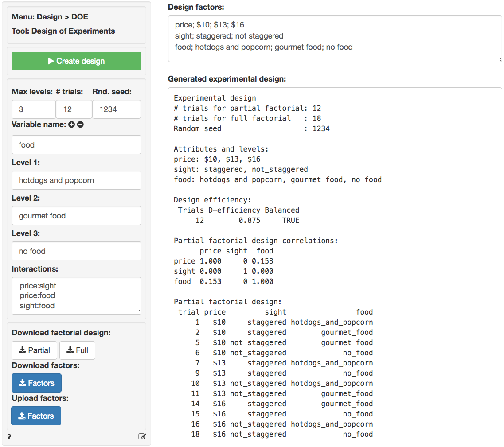This screenshot has height=447, width=504.
Task: Edit Level 1 hotdogs and popcorn field
Action: point(76,180)
